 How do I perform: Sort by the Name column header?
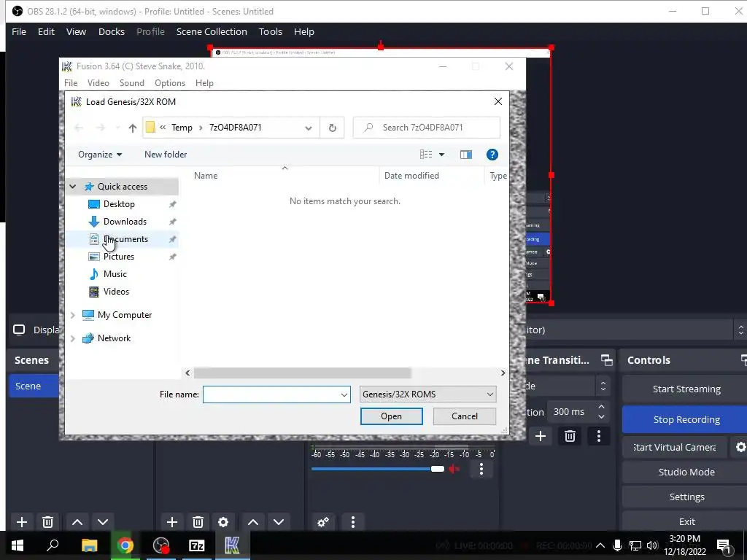(x=206, y=176)
